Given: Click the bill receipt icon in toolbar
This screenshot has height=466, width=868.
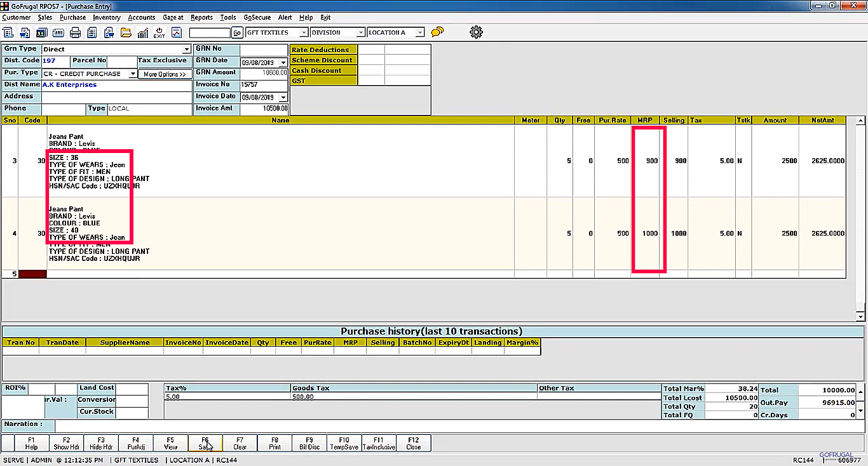Looking at the screenshot, I should [9, 32].
